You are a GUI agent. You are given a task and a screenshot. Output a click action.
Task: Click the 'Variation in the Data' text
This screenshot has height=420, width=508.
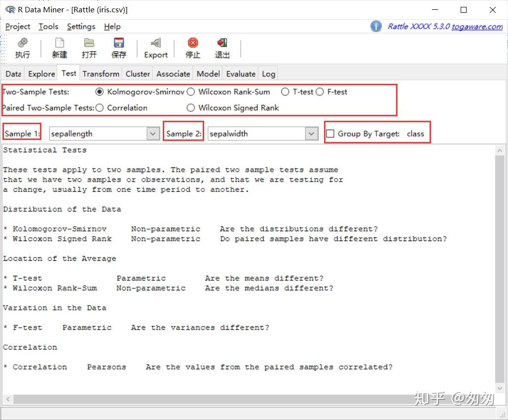[54, 308]
